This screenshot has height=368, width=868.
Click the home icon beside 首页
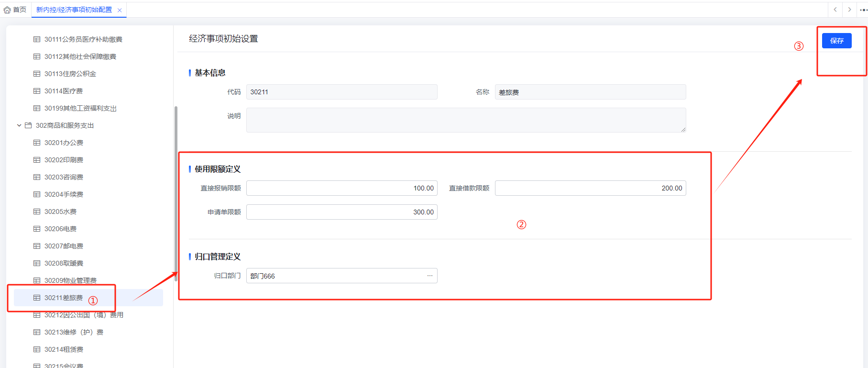pos(7,10)
